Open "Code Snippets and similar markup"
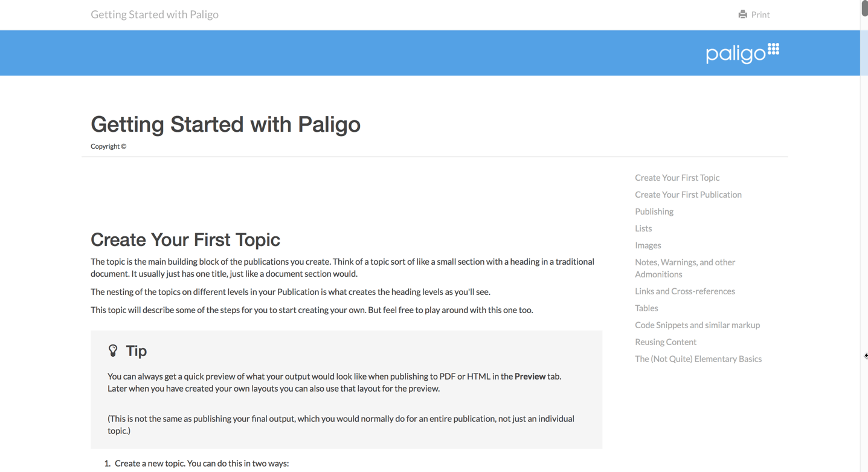 click(x=697, y=325)
